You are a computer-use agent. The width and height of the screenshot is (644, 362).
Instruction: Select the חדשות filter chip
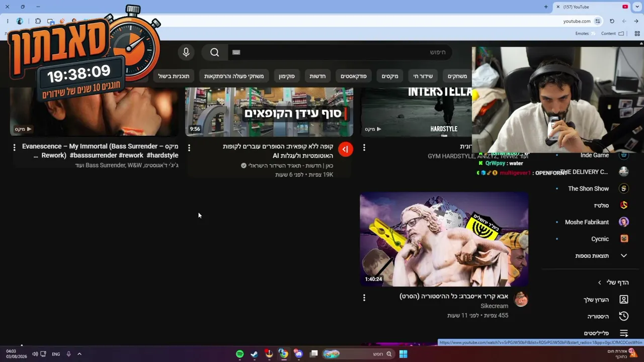(x=317, y=76)
